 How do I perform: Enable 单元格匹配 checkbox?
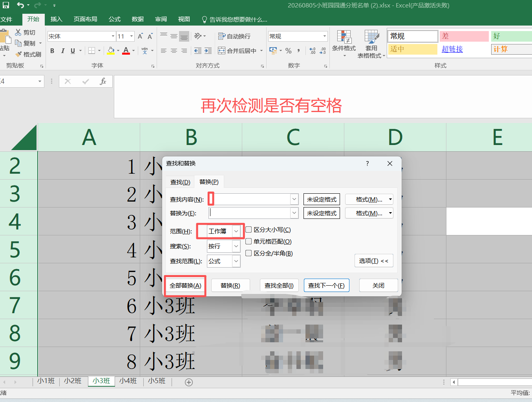click(x=249, y=241)
